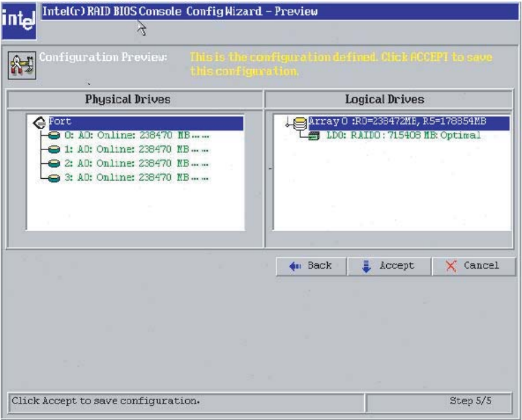Click the disk icon for drive 1

coord(54,149)
